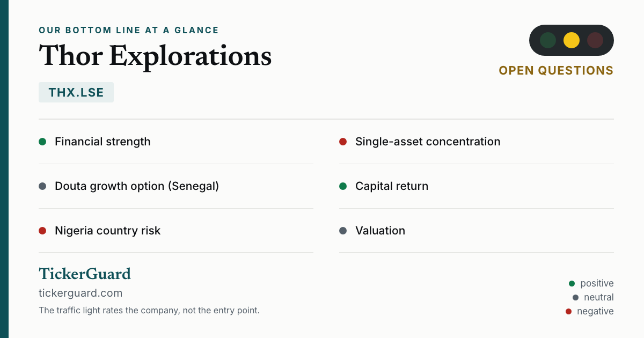Select the THX.LSE ticker badge
Viewport: 644px width, 338px height.
(x=76, y=92)
